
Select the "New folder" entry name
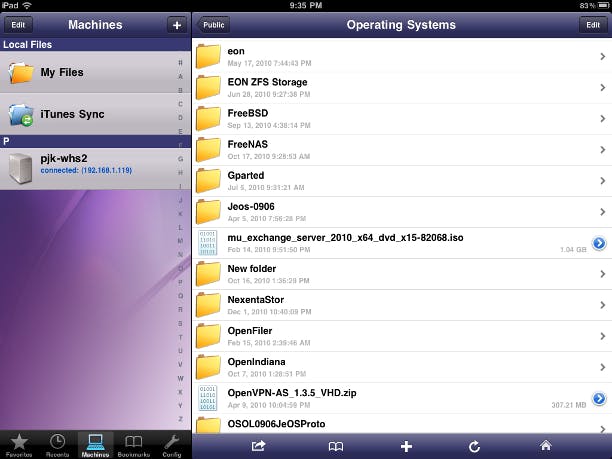tap(252, 269)
